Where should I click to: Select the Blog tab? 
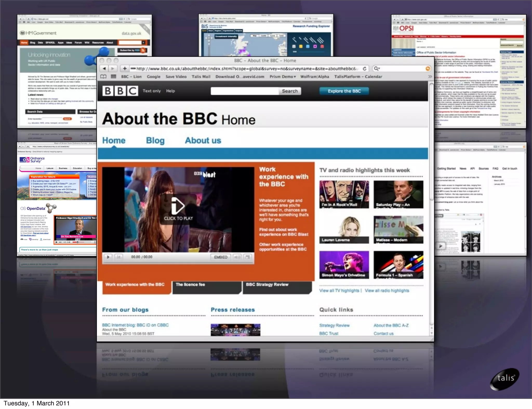point(155,140)
